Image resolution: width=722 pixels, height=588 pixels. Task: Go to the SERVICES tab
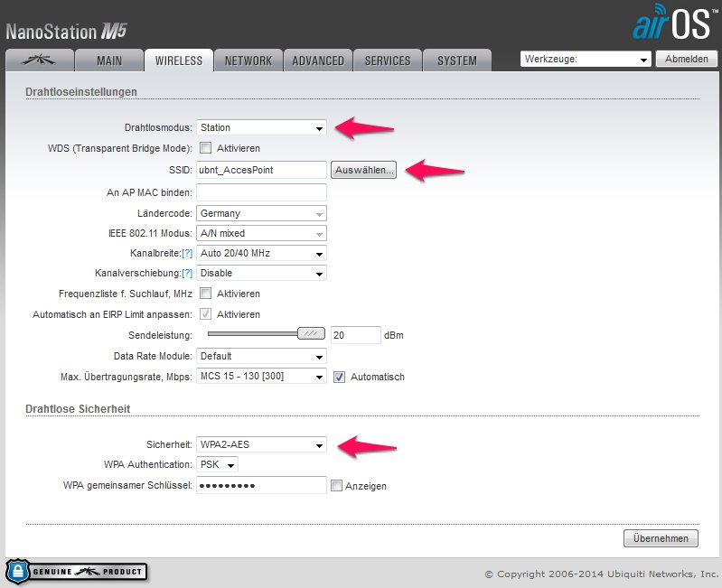pos(388,61)
